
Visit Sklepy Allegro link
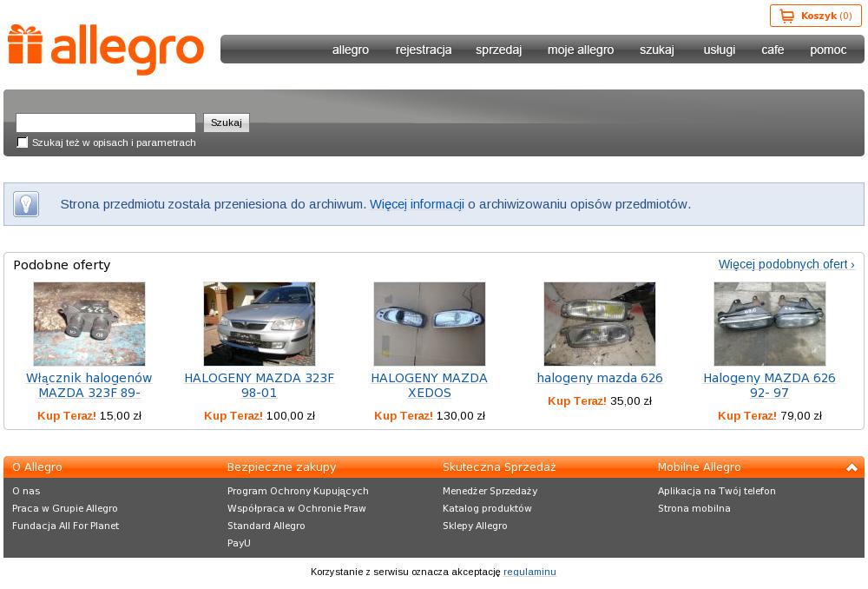(475, 526)
